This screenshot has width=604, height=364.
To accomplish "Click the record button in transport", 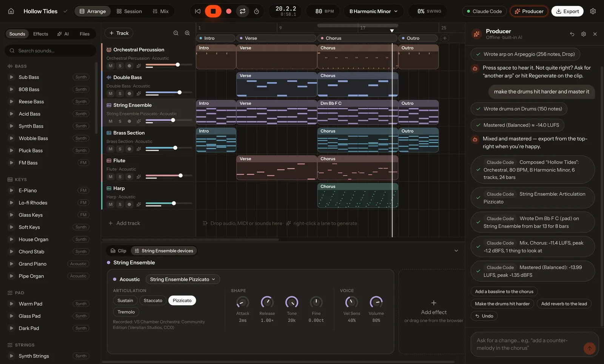I will [x=229, y=11].
